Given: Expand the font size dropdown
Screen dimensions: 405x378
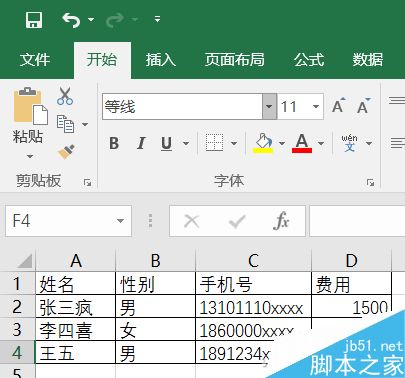Looking at the screenshot, I should point(316,107).
